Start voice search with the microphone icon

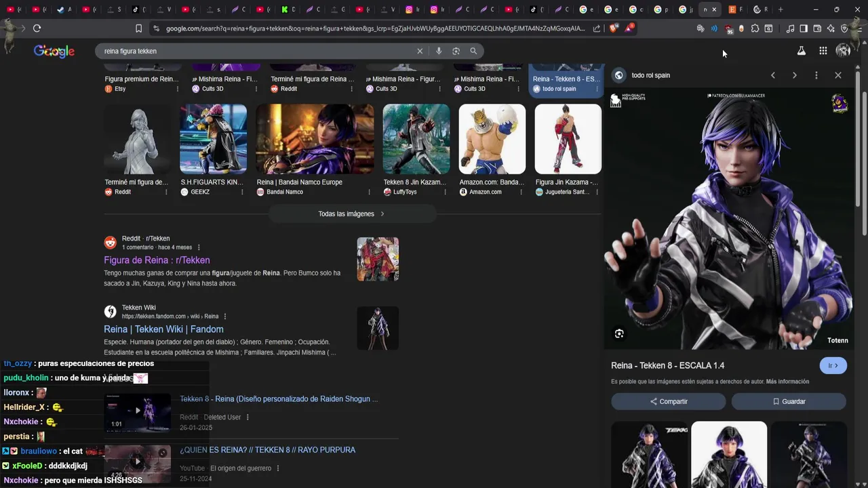(x=439, y=51)
